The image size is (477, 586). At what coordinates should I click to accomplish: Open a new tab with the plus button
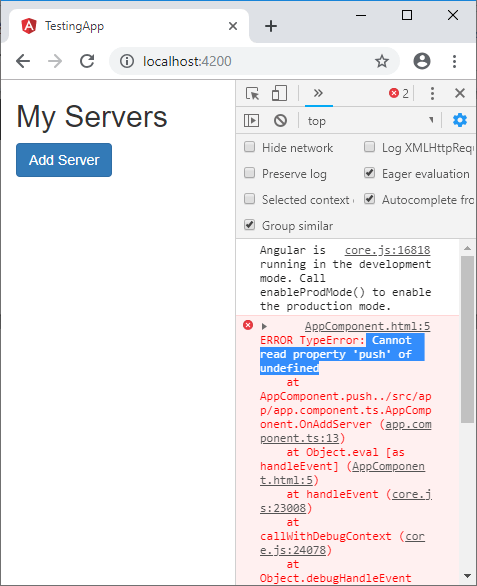point(271,26)
